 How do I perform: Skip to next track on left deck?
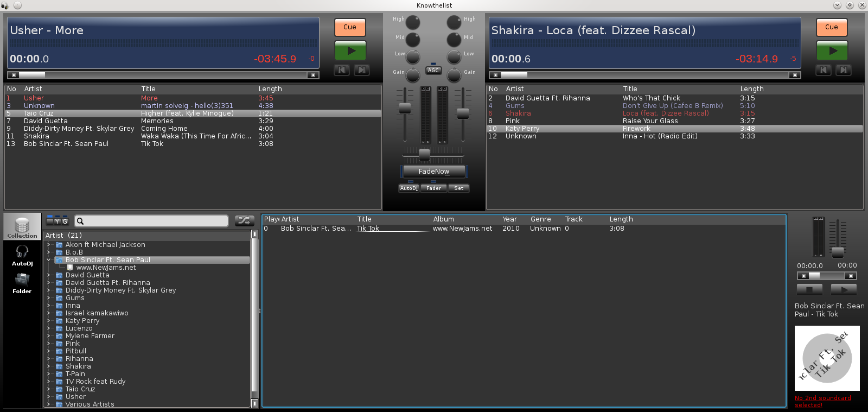pos(361,70)
